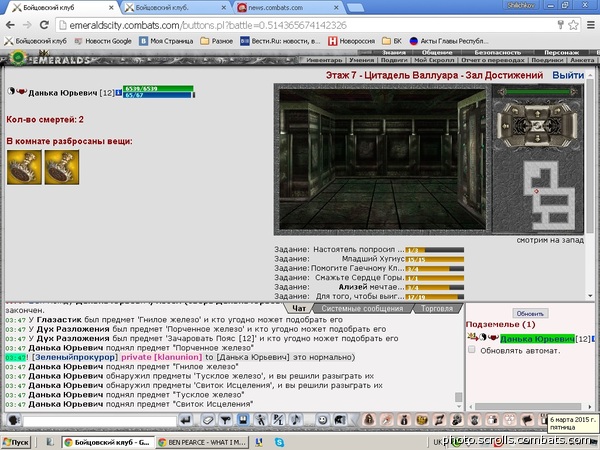
Task: Click the Emeralds city emblem logo
Action: tap(18, 58)
